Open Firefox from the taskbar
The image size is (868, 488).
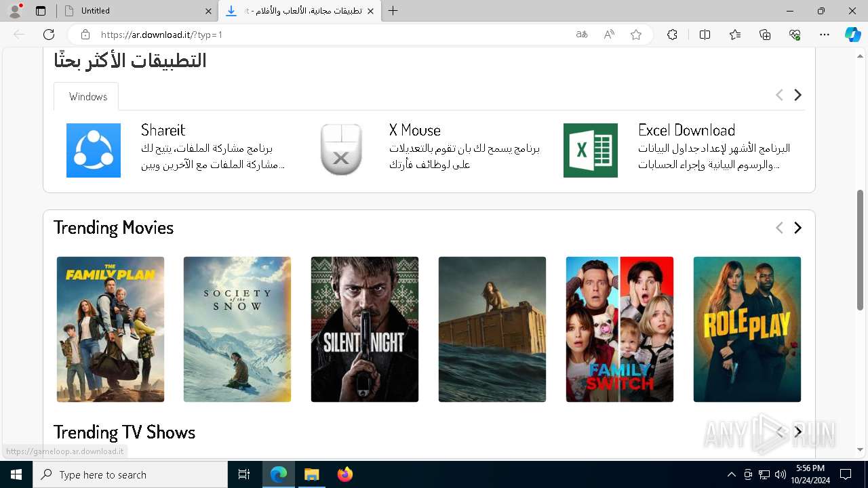344,474
